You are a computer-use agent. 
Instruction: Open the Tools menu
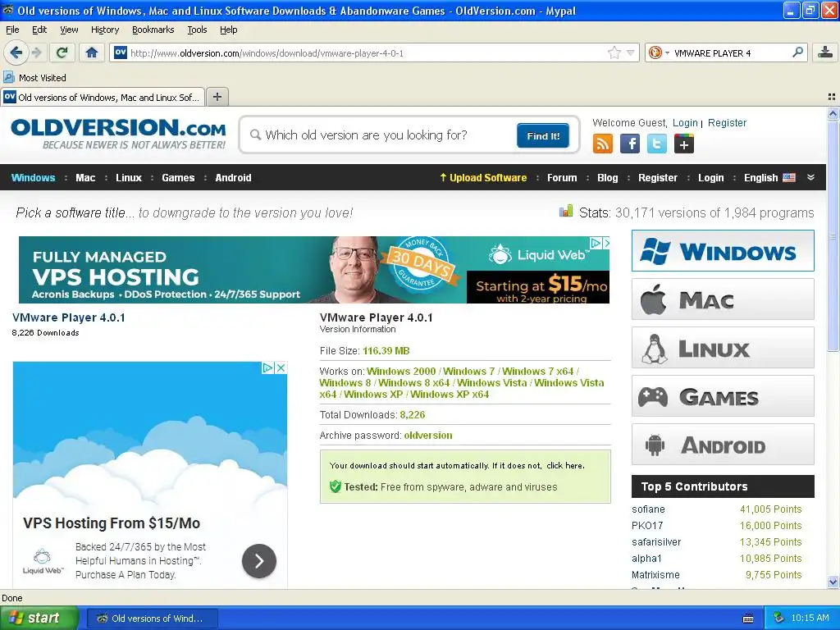click(x=197, y=30)
